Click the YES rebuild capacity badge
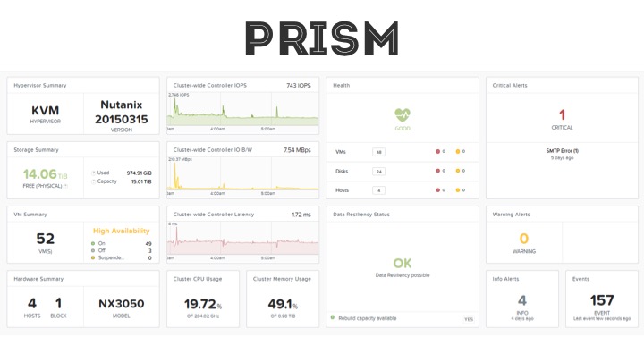644x362 pixels. tap(469, 319)
